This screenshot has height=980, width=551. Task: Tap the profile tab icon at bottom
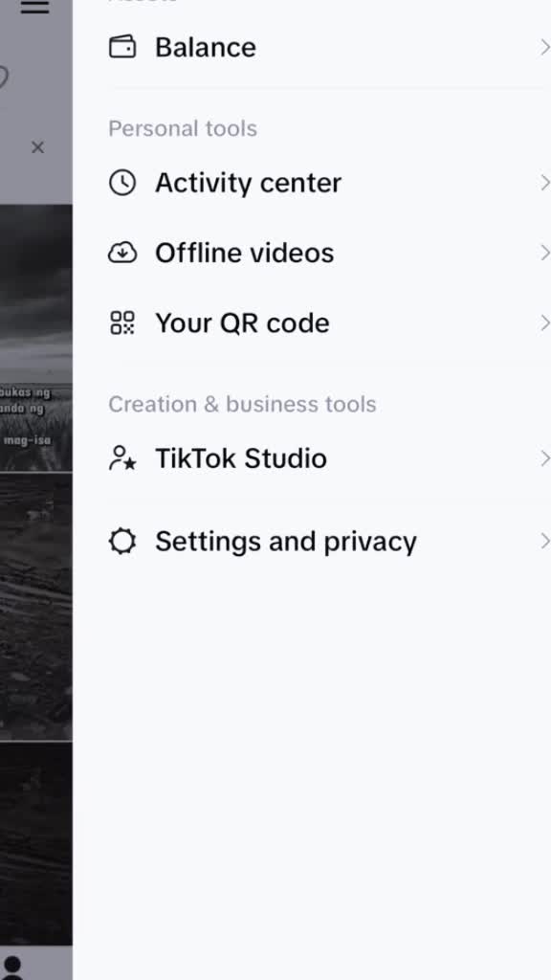pos(12,967)
